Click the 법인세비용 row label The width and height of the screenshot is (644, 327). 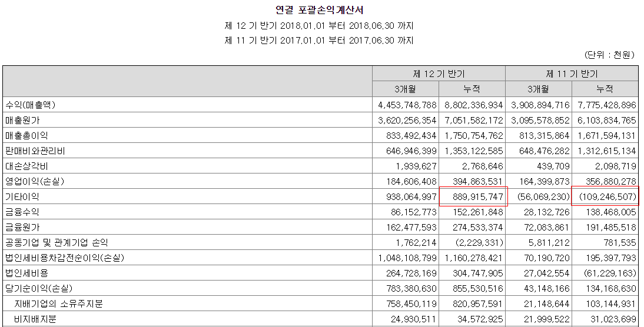point(26,273)
